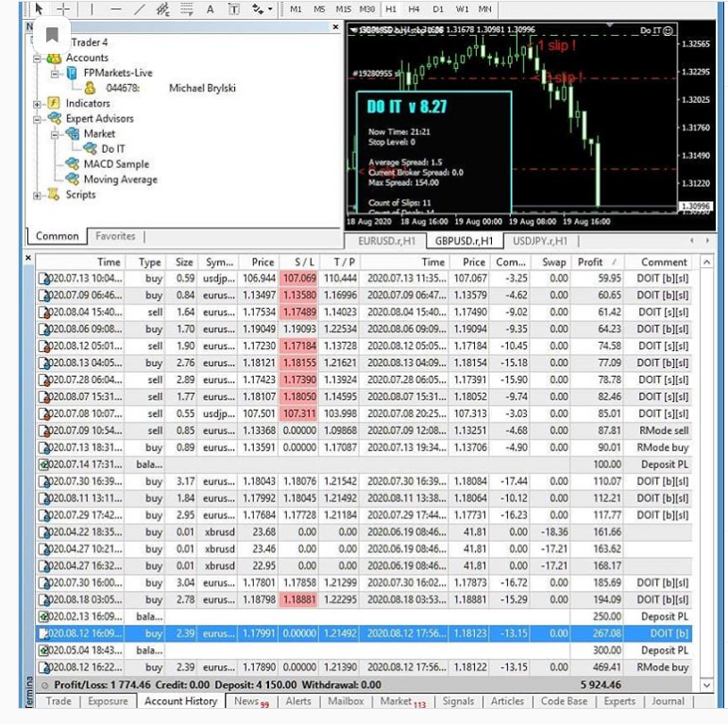Select the Do IT expert advisor
728x724 pixels.
113,149
